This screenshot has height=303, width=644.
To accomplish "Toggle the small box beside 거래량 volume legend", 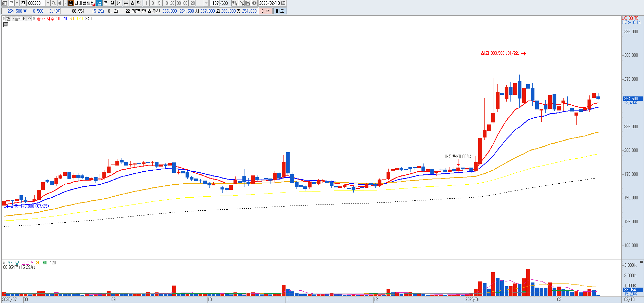I will [4, 263].
